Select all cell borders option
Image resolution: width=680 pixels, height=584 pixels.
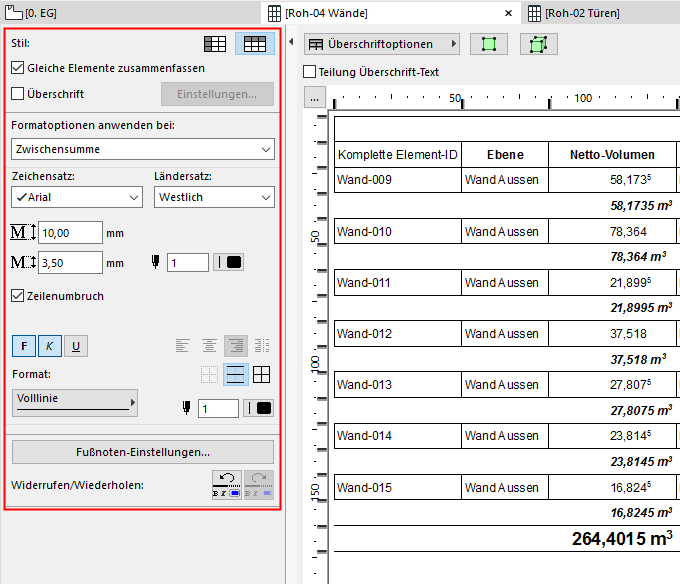coord(262,375)
